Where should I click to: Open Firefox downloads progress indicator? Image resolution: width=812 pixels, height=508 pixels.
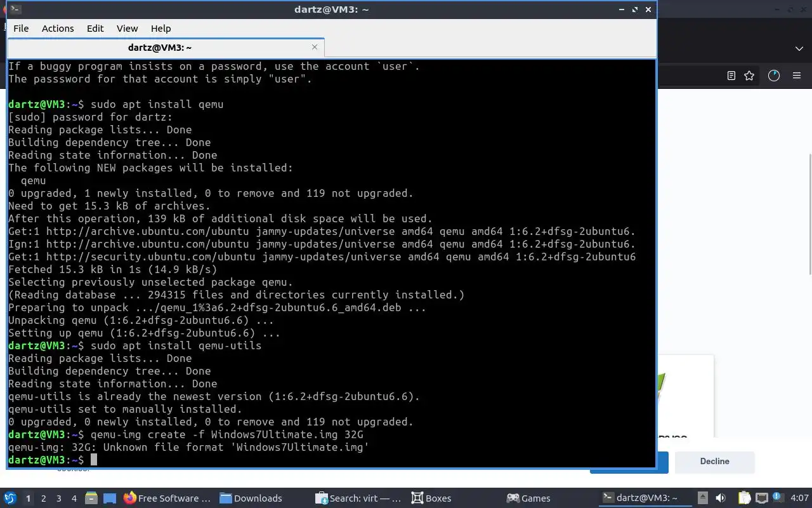pos(774,76)
